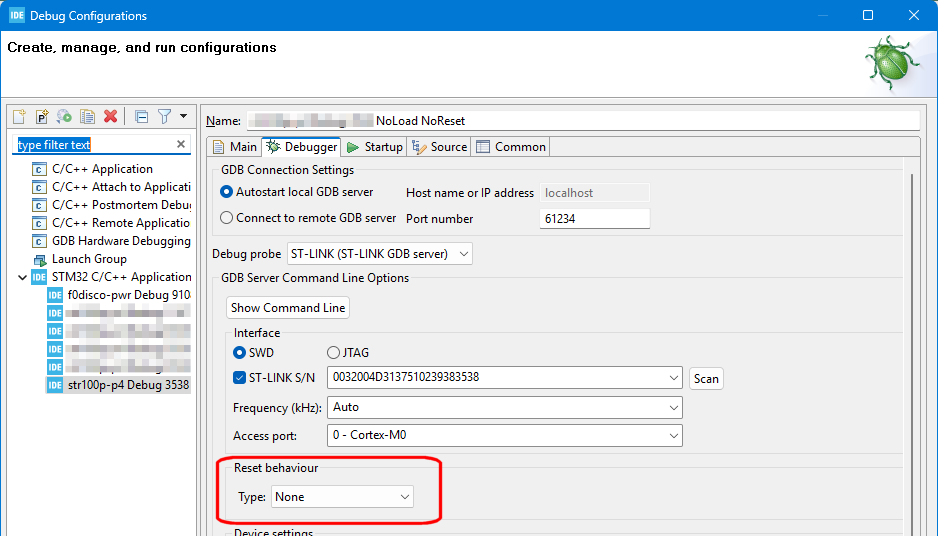Choose the JTAG interface option
Image resolution: width=938 pixels, height=536 pixels.
click(x=334, y=353)
